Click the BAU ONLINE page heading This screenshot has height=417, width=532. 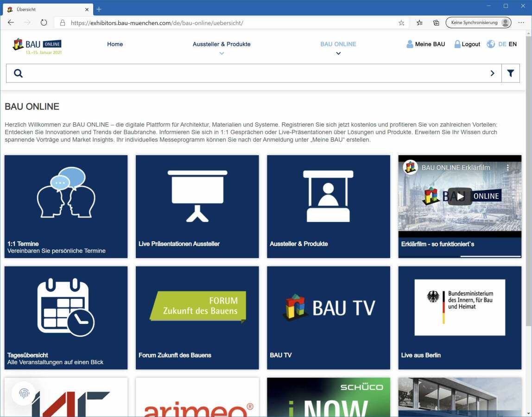coord(32,107)
